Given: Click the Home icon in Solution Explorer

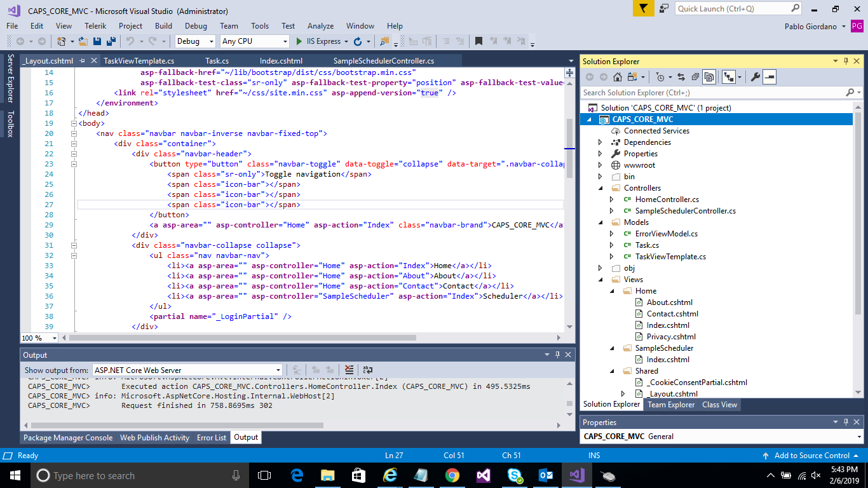Looking at the screenshot, I should pyautogui.click(x=618, y=77).
